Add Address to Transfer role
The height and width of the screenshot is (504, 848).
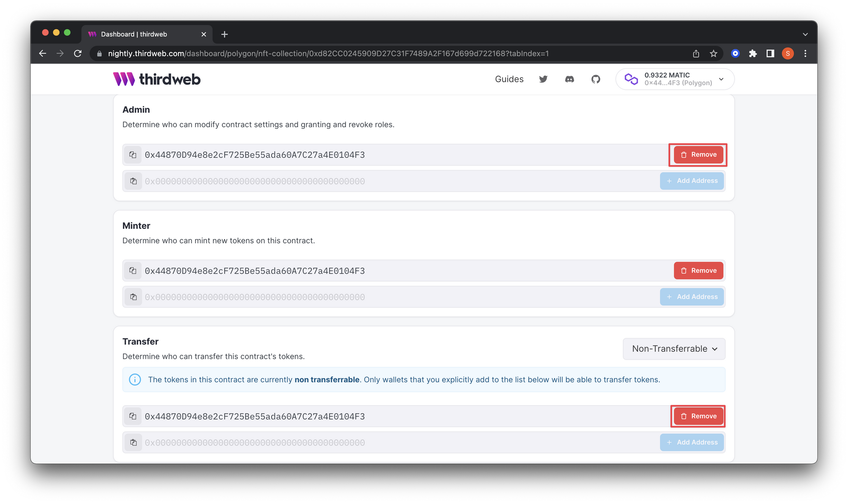click(692, 443)
